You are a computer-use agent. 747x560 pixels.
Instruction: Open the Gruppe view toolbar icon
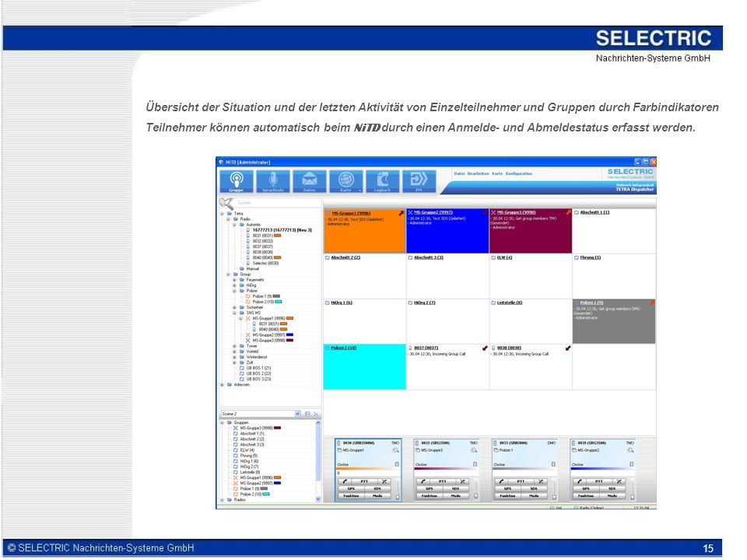pyautogui.click(x=237, y=181)
